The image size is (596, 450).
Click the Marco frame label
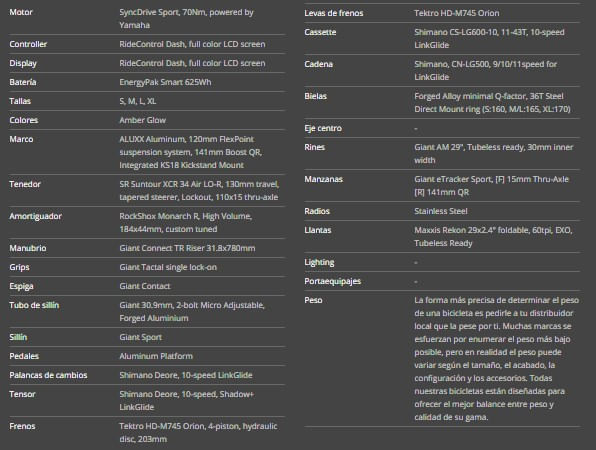pyautogui.click(x=21, y=139)
